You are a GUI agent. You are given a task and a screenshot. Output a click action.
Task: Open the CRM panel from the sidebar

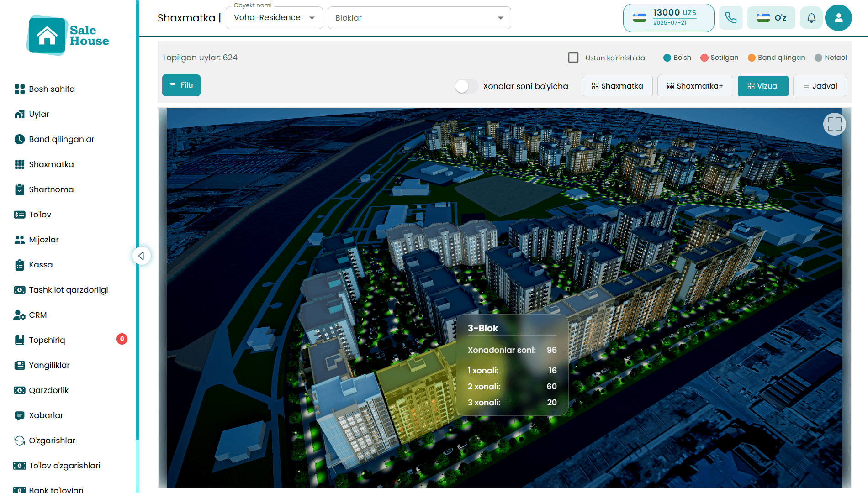click(38, 315)
